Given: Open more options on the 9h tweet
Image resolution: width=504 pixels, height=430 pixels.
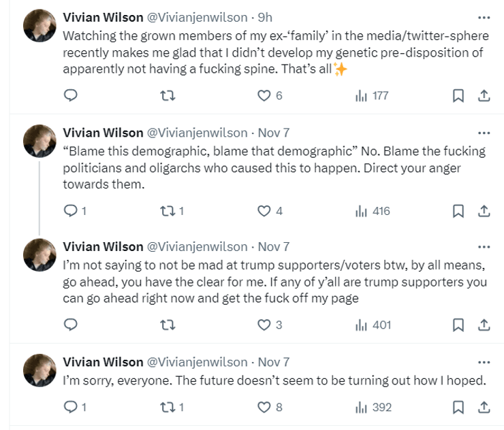Looking at the screenshot, I should coord(484,18).
